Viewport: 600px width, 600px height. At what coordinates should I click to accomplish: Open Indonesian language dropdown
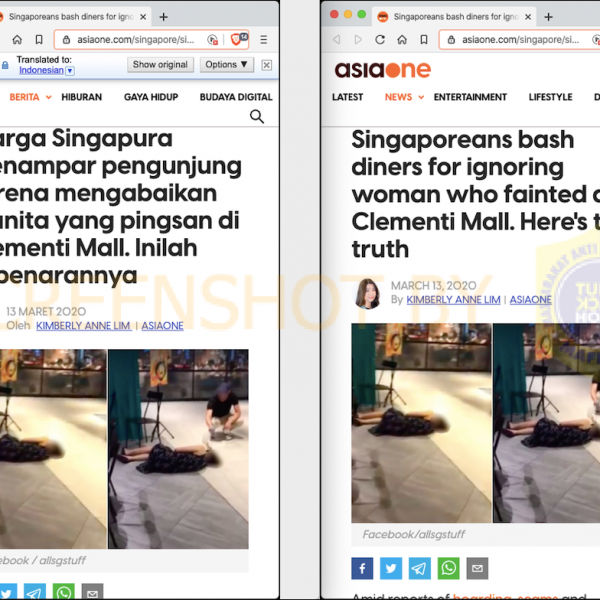tap(70, 70)
